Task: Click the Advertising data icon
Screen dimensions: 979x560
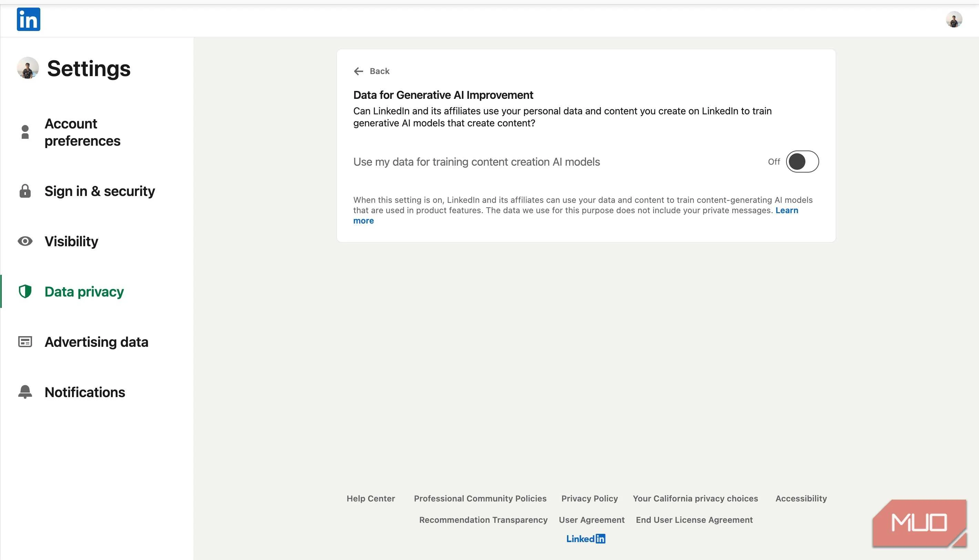Action: [x=24, y=342]
